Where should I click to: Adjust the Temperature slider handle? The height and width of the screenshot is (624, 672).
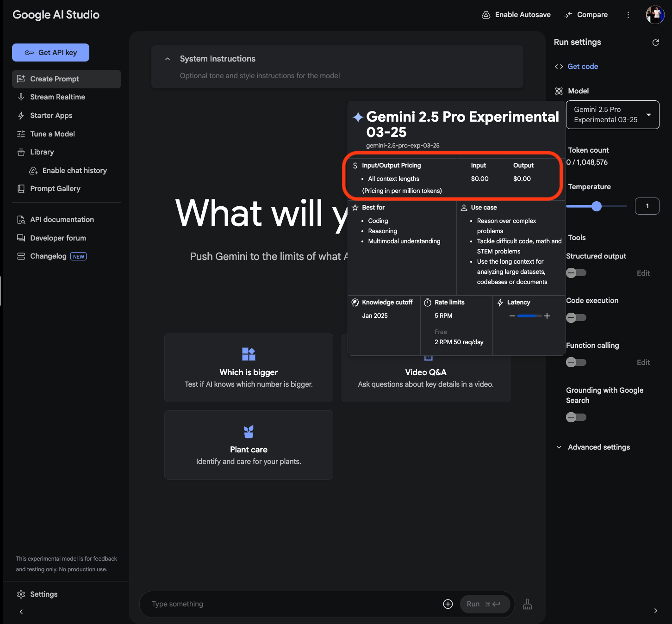click(597, 206)
